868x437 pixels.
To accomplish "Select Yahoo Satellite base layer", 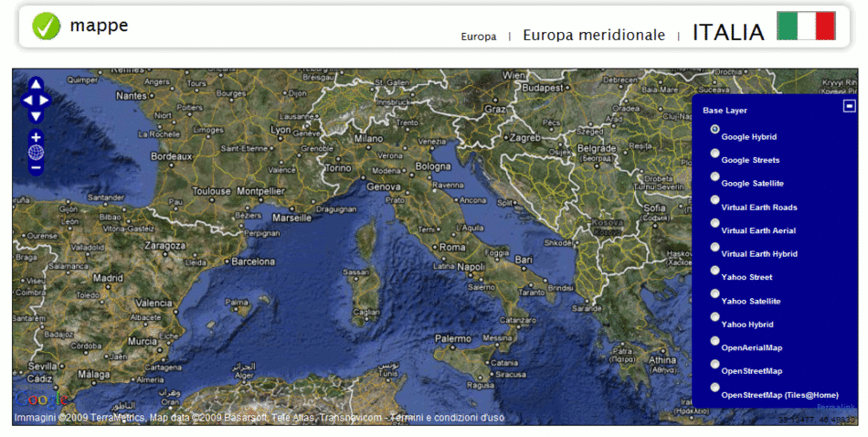I will click(715, 293).
